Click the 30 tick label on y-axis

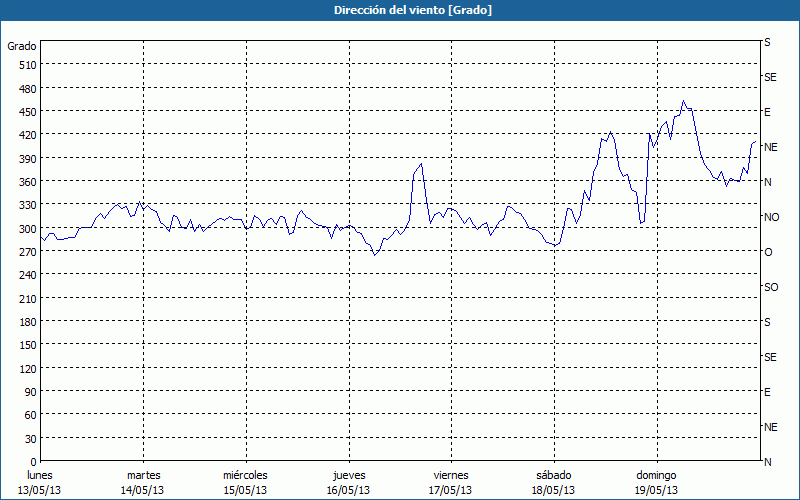tap(29, 438)
